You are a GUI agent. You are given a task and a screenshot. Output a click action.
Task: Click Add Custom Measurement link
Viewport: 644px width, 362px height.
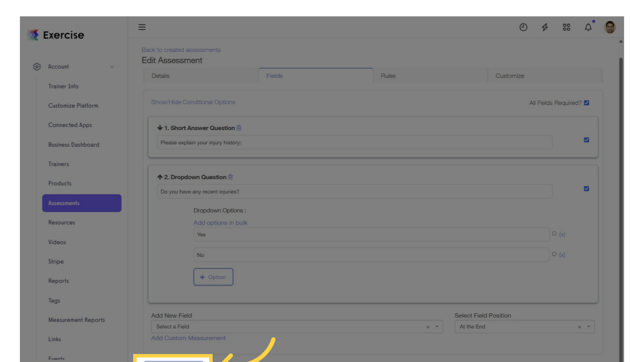tap(189, 338)
